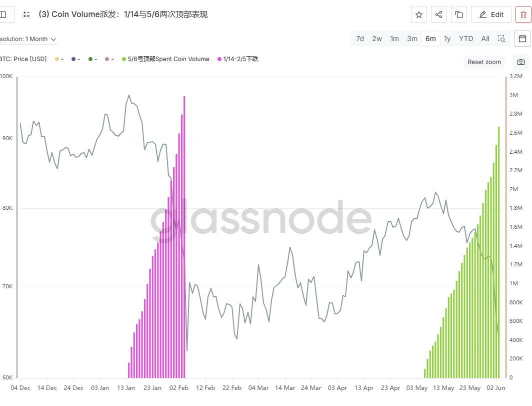The width and height of the screenshot is (532, 406).
Task: Click the tallest magenta bar near 02 Feb
Action: pyautogui.click(x=184, y=237)
